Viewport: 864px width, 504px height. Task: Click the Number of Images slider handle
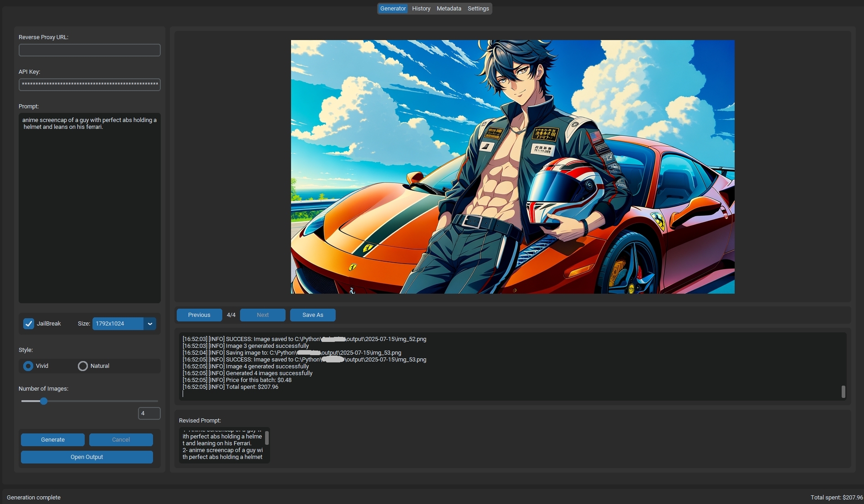coord(44,401)
